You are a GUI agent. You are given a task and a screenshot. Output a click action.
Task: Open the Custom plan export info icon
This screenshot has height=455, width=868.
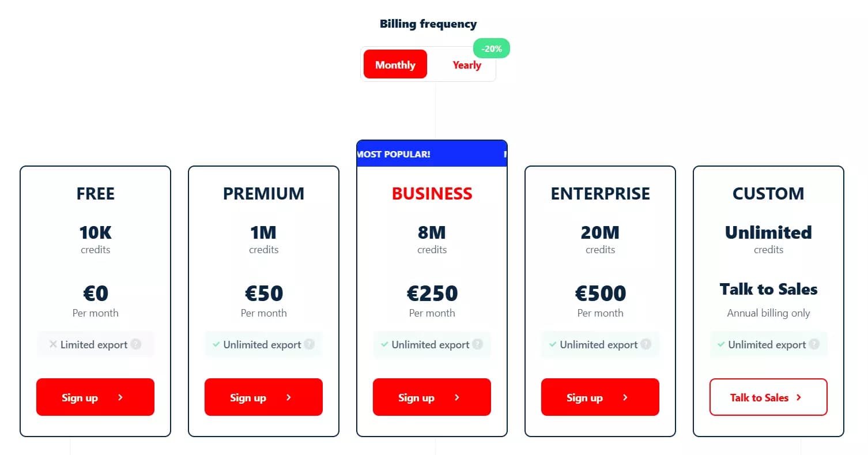(814, 344)
